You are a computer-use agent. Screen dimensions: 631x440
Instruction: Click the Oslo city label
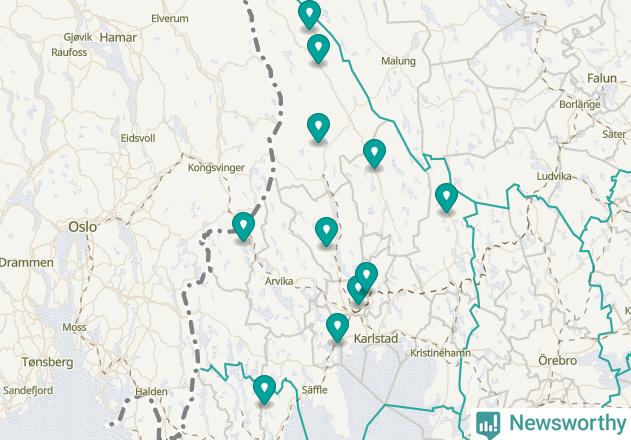point(82,227)
